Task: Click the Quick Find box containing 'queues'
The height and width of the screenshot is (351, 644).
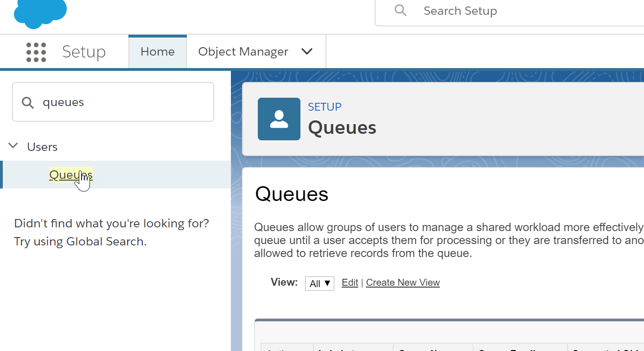Action: click(x=113, y=102)
